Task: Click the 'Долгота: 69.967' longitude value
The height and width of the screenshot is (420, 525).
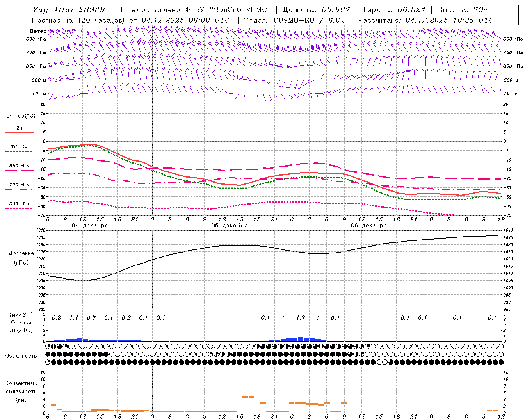Action: [317, 10]
